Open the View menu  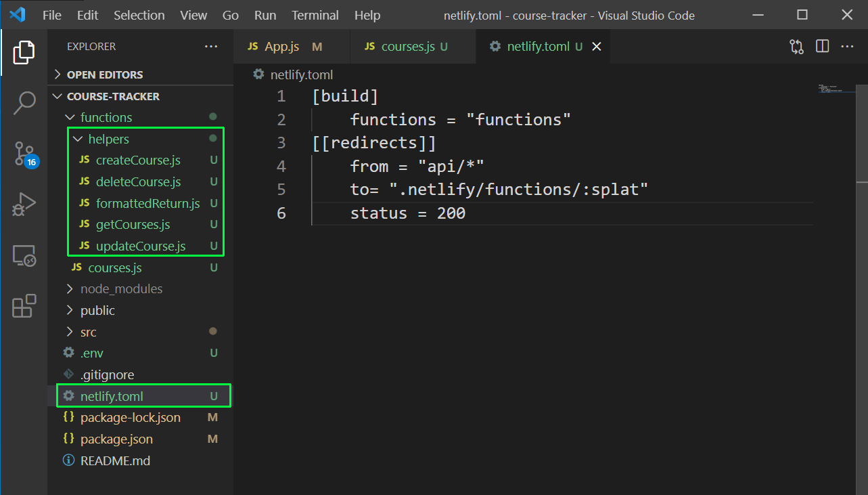pos(194,15)
